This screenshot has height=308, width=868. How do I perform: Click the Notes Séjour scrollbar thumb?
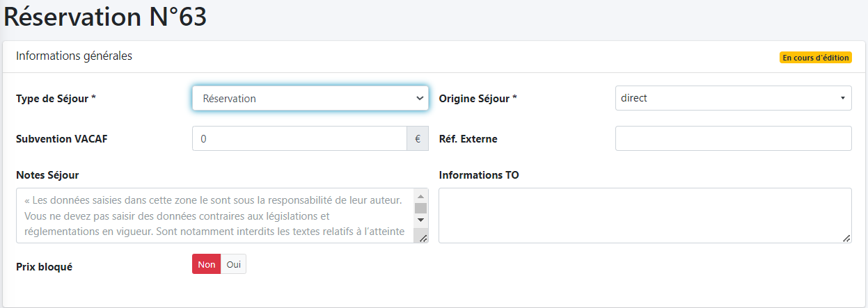point(420,208)
